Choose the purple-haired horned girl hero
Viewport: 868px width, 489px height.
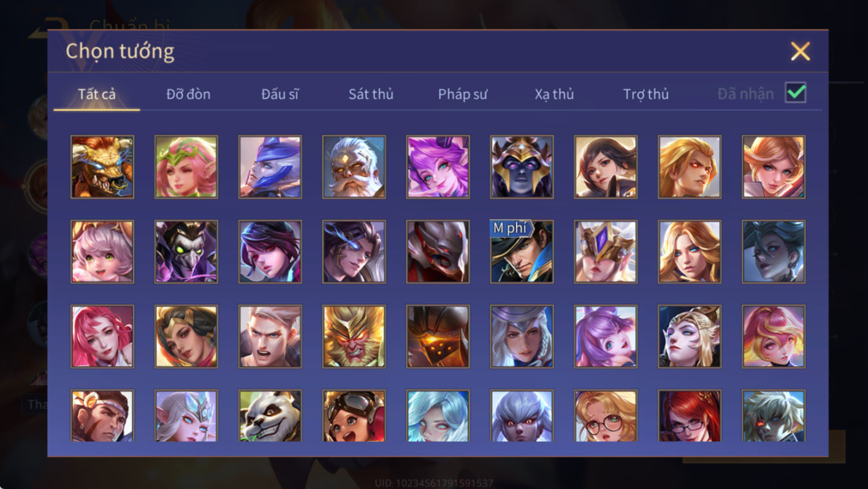coord(438,167)
